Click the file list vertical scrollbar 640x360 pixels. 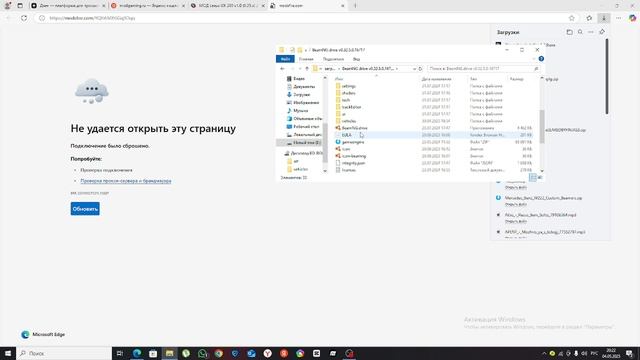(x=542, y=127)
